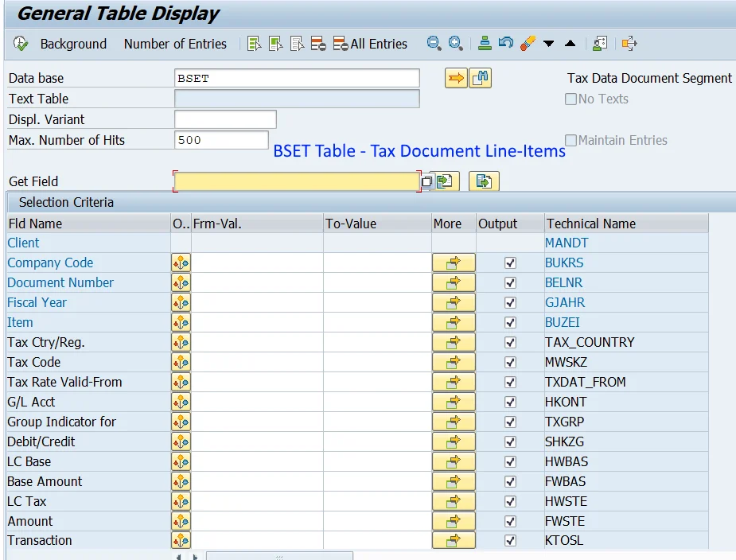Click the second select fields icon
Viewport: 736px width, 560px height.
(x=275, y=44)
